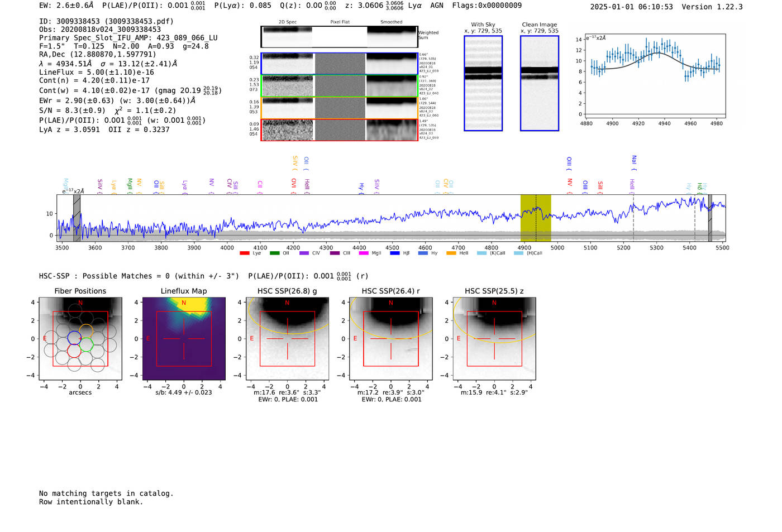Click the 'Flags:0x00000009' header text
The width and height of the screenshot is (782, 532).
pos(487,6)
